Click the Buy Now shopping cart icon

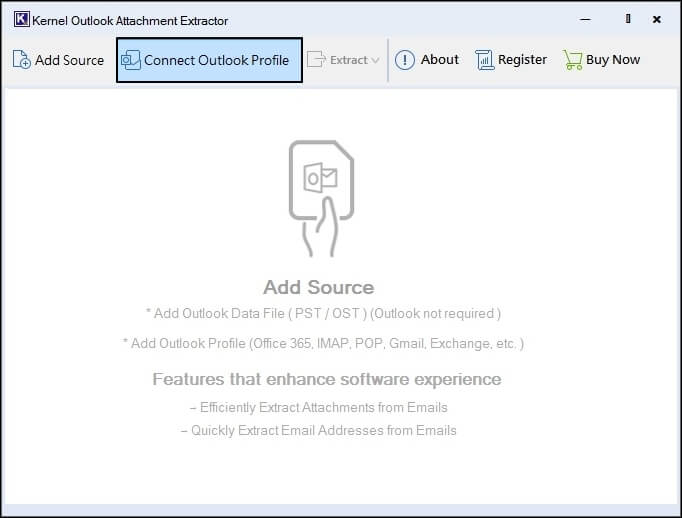[572, 60]
